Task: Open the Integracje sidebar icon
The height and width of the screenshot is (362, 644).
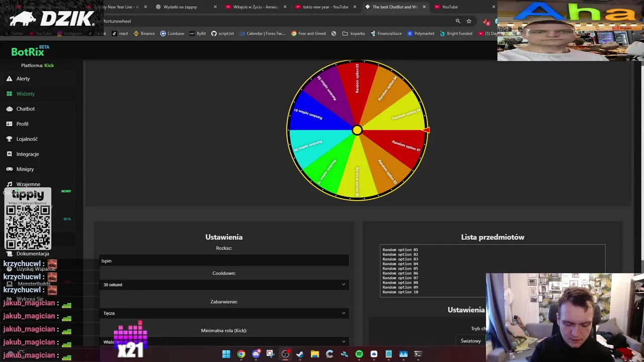Action: coord(9,154)
